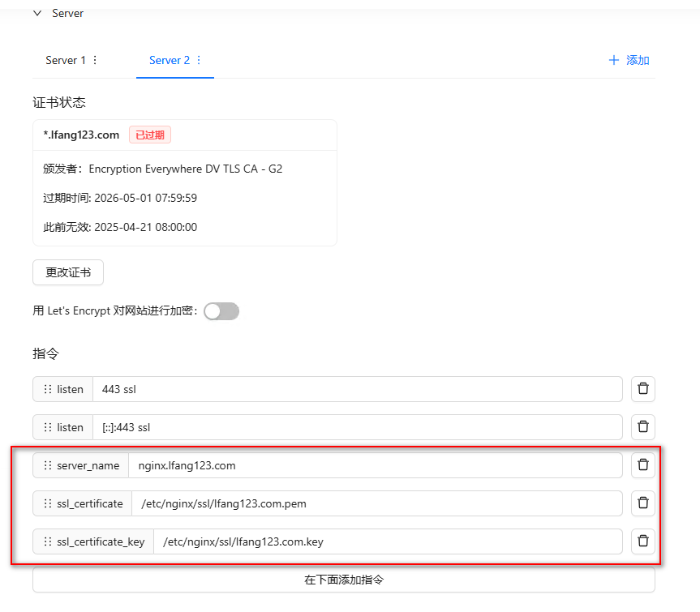Edit the server_name value field

(x=375, y=465)
